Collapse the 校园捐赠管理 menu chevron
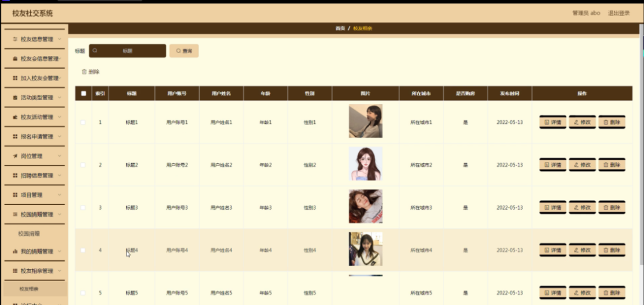644x305 pixels. point(60,214)
